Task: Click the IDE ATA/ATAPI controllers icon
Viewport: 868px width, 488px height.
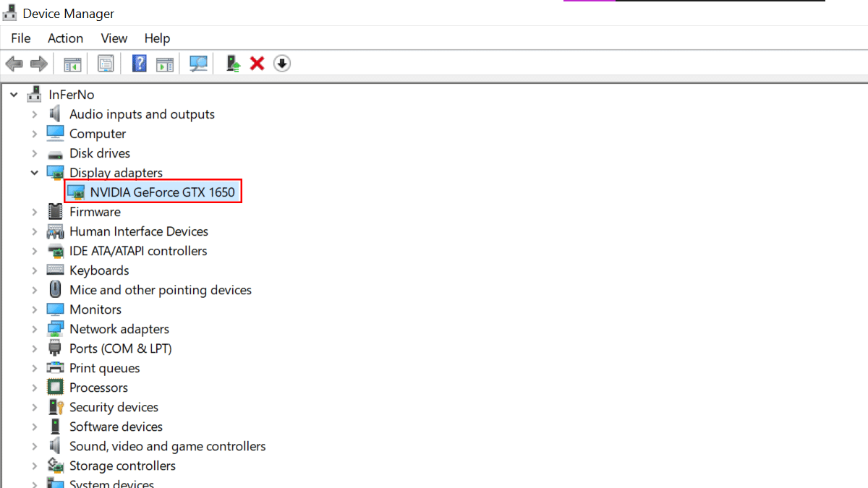Action: [55, 251]
